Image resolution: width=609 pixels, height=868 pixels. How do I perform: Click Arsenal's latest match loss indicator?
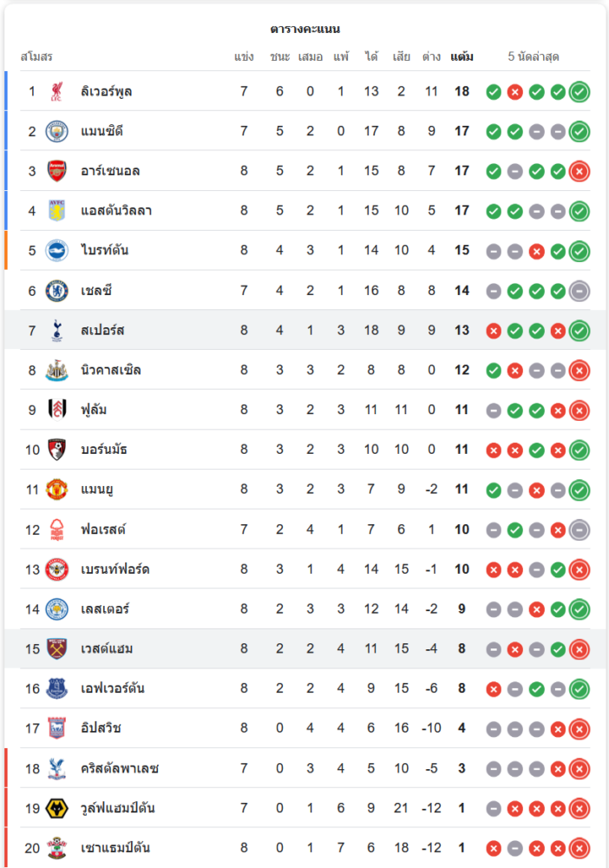pyautogui.click(x=580, y=171)
